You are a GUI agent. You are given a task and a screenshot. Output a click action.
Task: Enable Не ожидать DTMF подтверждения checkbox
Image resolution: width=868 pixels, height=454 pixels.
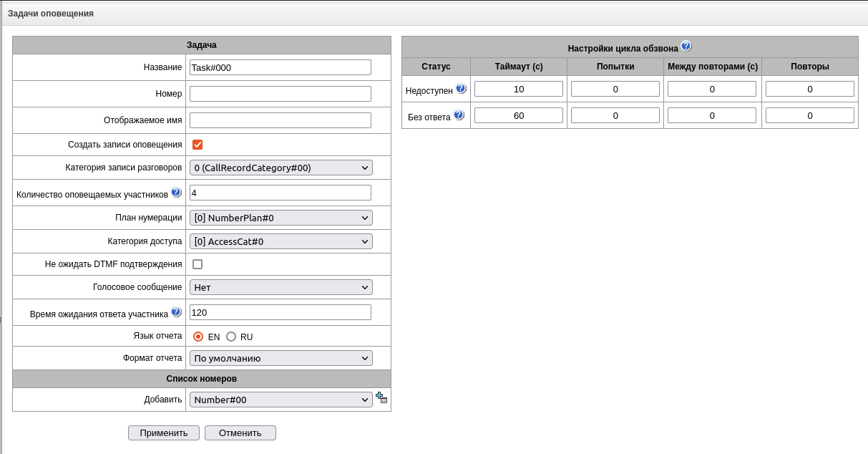198,264
